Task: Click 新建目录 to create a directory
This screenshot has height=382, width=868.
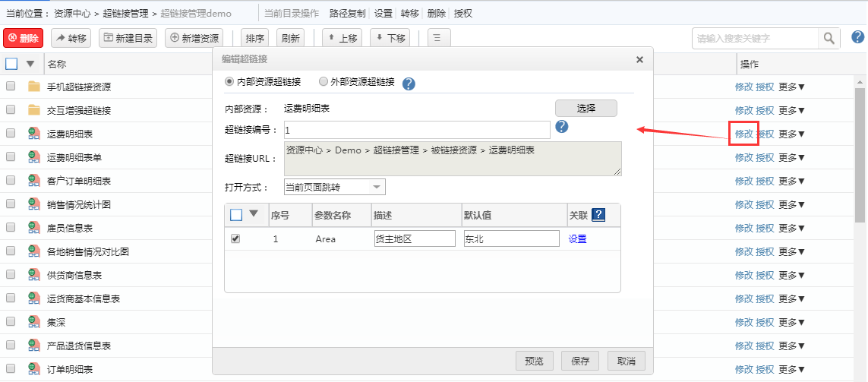Action: coord(128,38)
